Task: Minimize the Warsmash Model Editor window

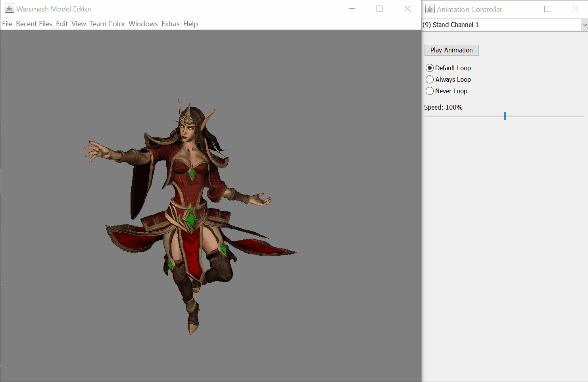Action: [352, 9]
